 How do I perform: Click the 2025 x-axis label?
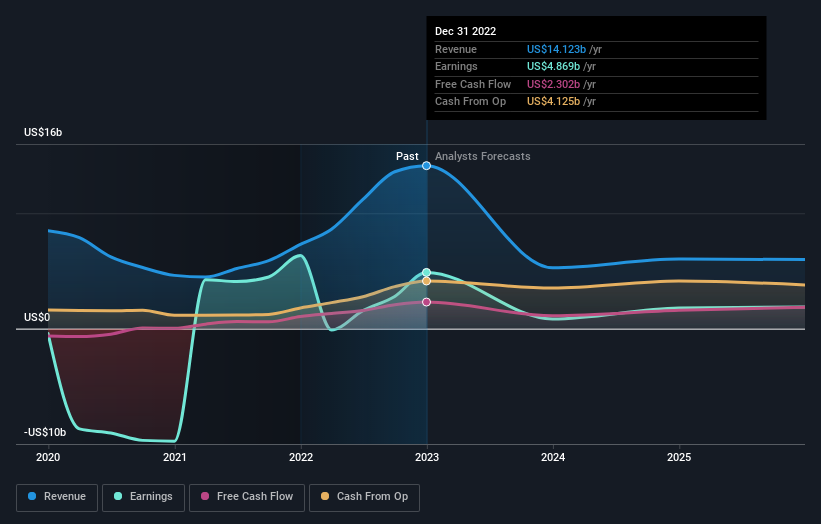679,458
